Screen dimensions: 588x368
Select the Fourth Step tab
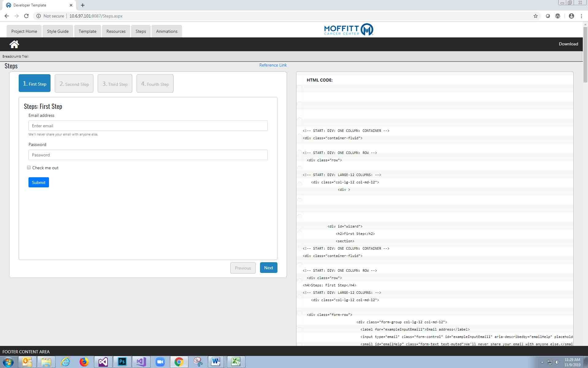click(x=155, y=84)
